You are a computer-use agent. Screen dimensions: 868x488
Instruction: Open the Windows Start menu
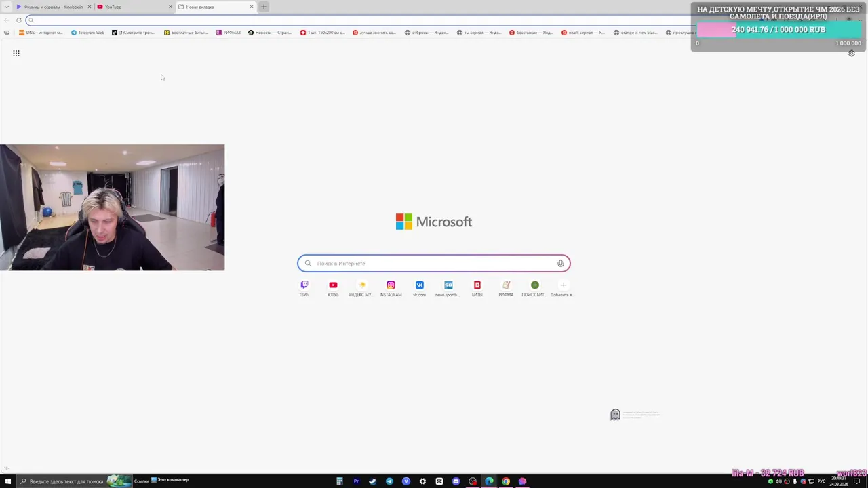point(7,481)
